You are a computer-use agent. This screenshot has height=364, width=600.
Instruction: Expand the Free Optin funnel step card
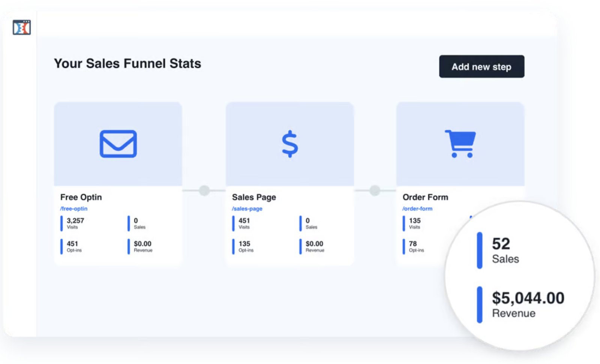pyautogui.click(x=118, y=183)
